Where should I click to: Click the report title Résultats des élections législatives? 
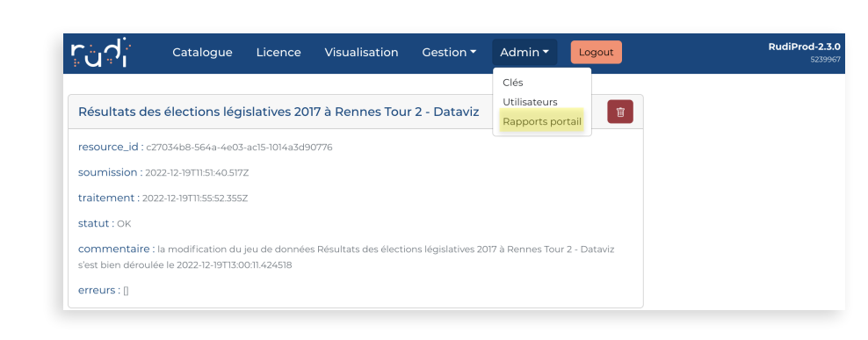point(278,112)
